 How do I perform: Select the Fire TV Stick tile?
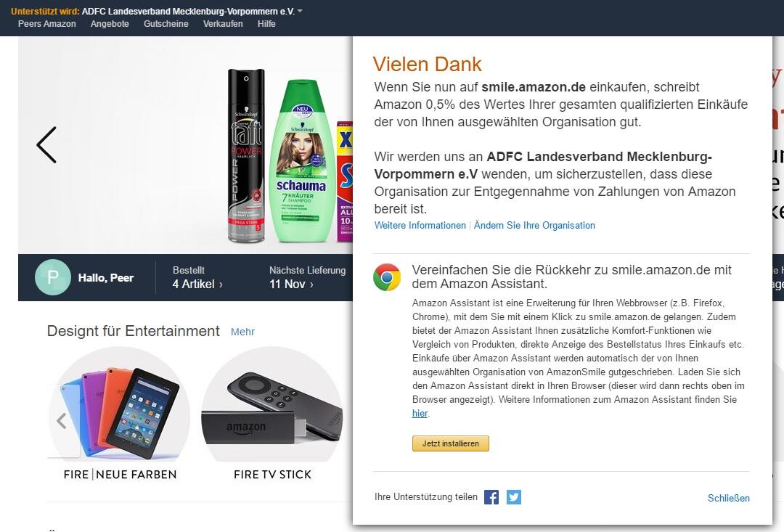coord(272,414)
